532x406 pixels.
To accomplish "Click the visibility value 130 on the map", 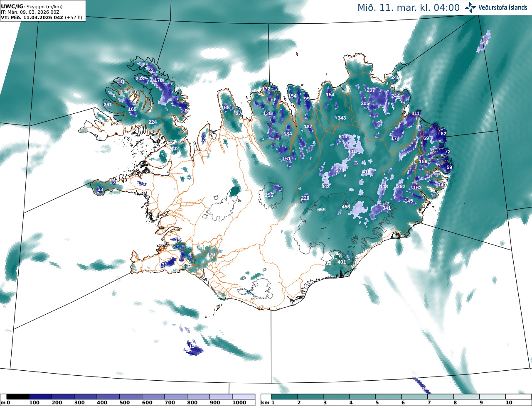I will (x=267, y=113).
